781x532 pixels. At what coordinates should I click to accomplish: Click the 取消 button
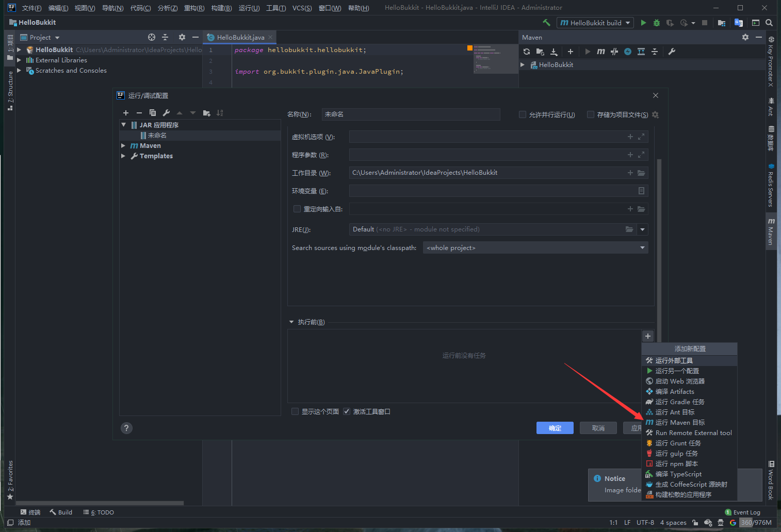coord(598,428)
